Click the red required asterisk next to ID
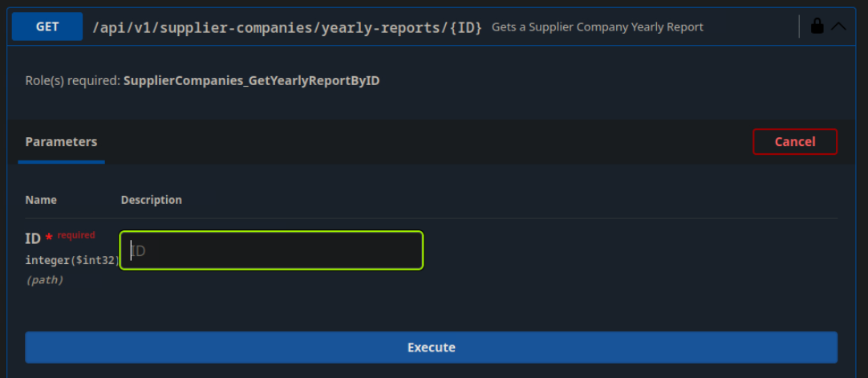Screen dimensions: 868x378 point(49,238)
